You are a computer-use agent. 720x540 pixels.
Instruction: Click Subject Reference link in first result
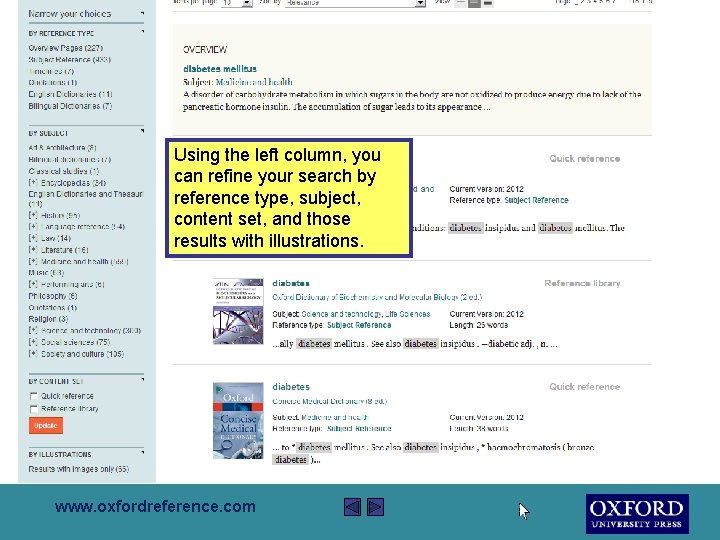click(x=536, y=200)
